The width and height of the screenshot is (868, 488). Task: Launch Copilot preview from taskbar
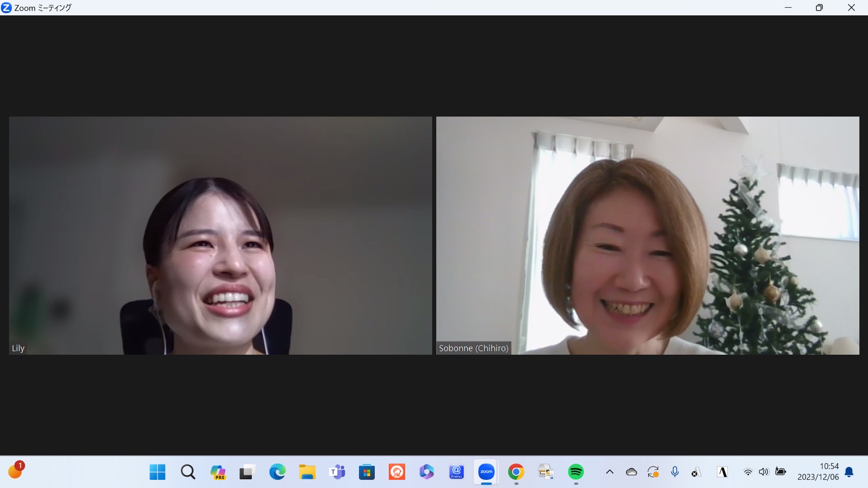coord(218,472)
